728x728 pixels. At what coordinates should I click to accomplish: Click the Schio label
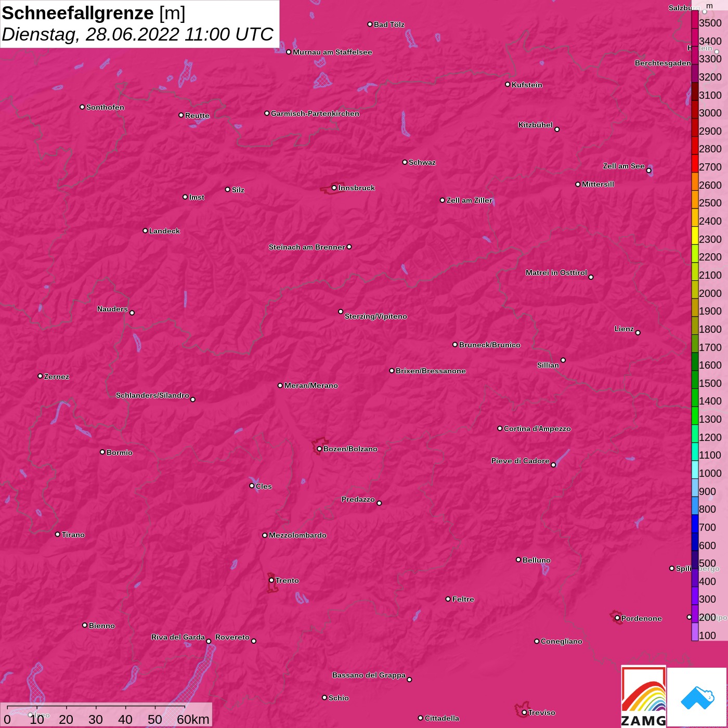tap(339, 698)
